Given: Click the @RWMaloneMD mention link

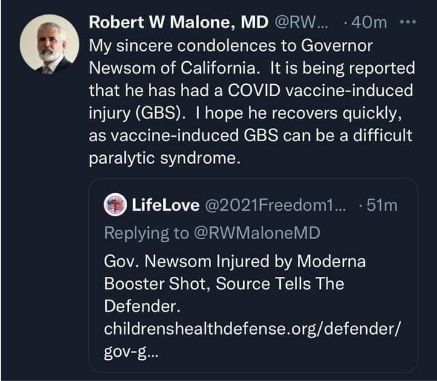Looking at the screenshot, I should [x=256, y=233].
